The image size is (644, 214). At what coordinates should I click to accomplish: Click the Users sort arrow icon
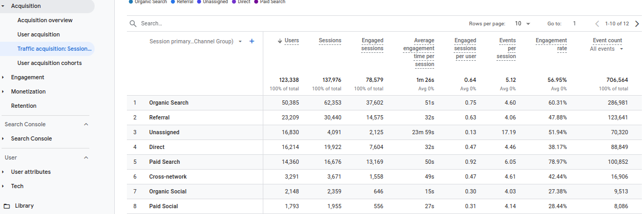[x=280, y=41]
